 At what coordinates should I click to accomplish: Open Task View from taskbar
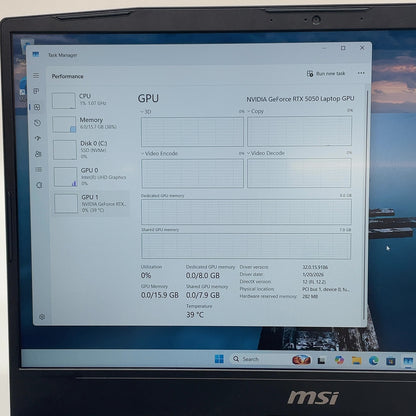tap(321, 360)
